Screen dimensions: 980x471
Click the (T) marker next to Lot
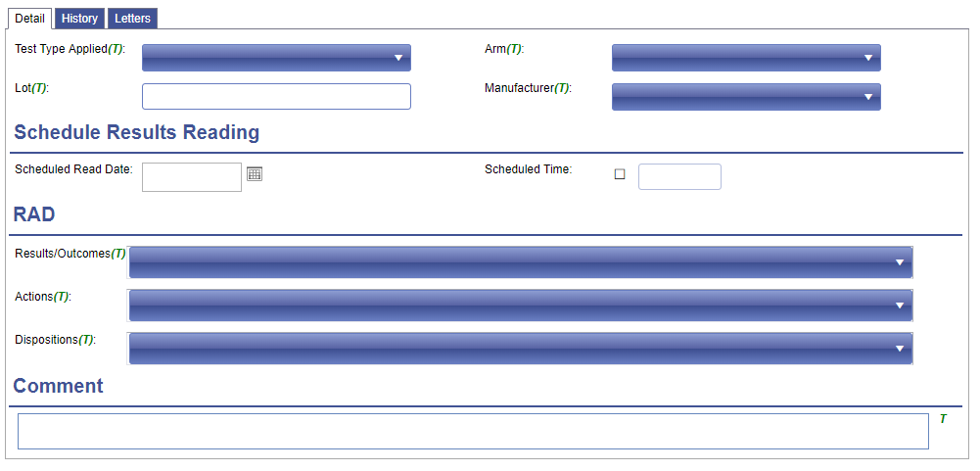tap(39, 88)
